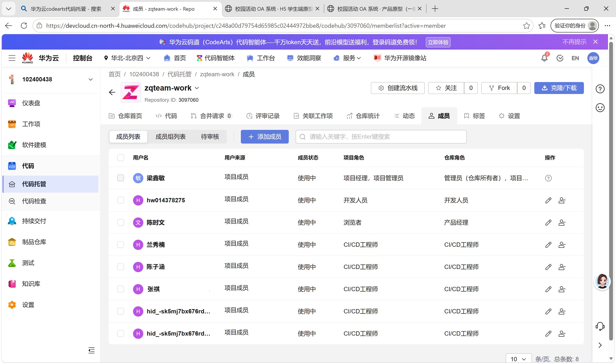This screenshot has width=616, height=364.
Task: Open the notifications bell icon
Action: click(x=544, y=58)
